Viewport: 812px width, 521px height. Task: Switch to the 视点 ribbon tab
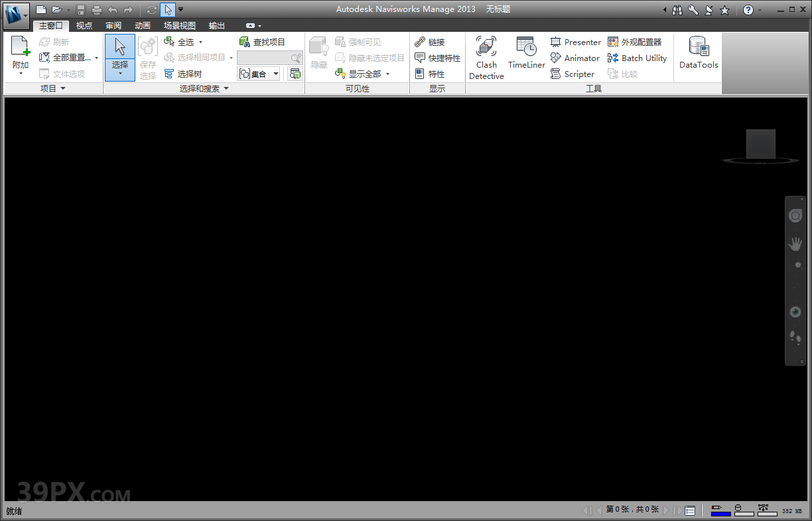click(x=84, y=25)
